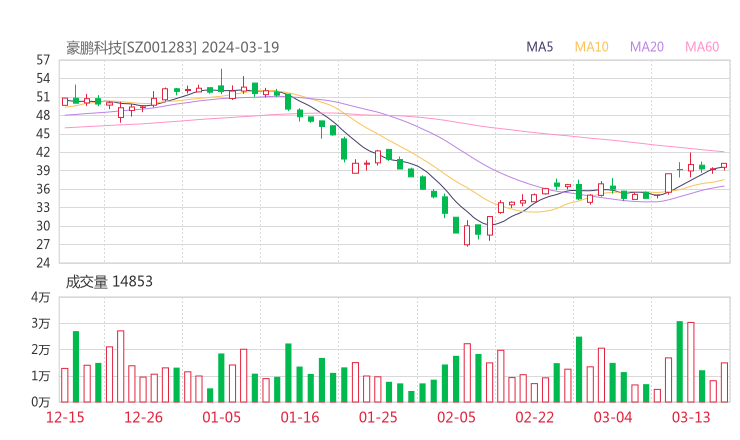Click the tallest green volume bar near 03-13
The image size is (740, 440).
(x=680, y=362)
